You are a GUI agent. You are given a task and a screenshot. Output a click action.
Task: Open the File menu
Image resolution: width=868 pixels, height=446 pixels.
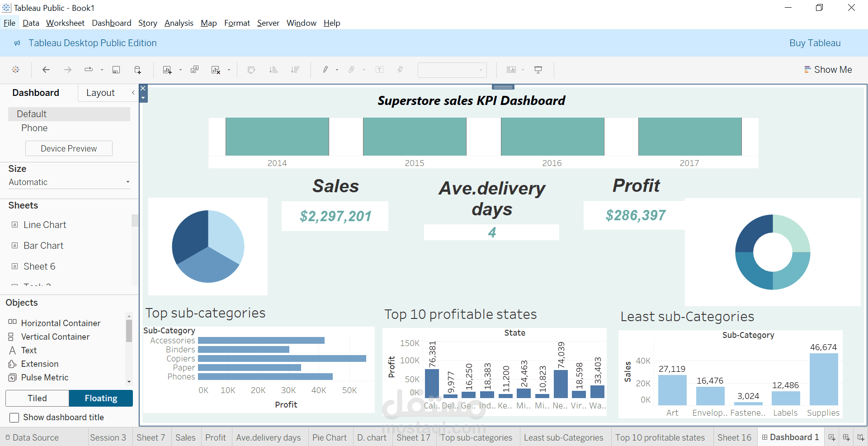9,23
